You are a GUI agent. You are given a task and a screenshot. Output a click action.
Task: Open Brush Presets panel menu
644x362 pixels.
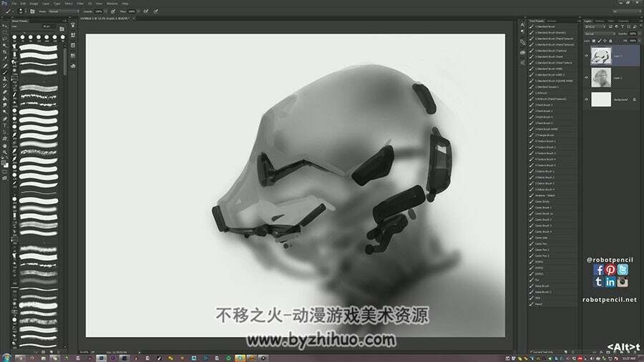pyautogui.click(x=64, y=21)
